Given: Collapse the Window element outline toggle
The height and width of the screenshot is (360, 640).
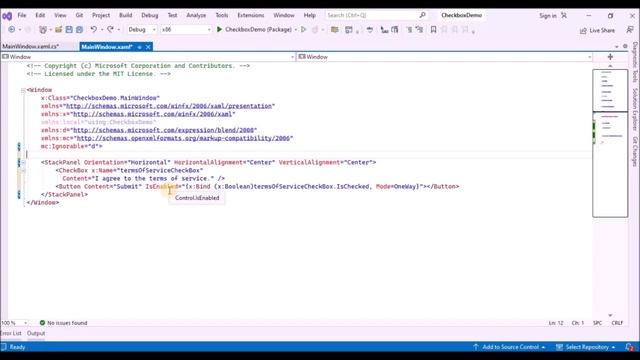Looking at the screenshot, I should [23, 90].
